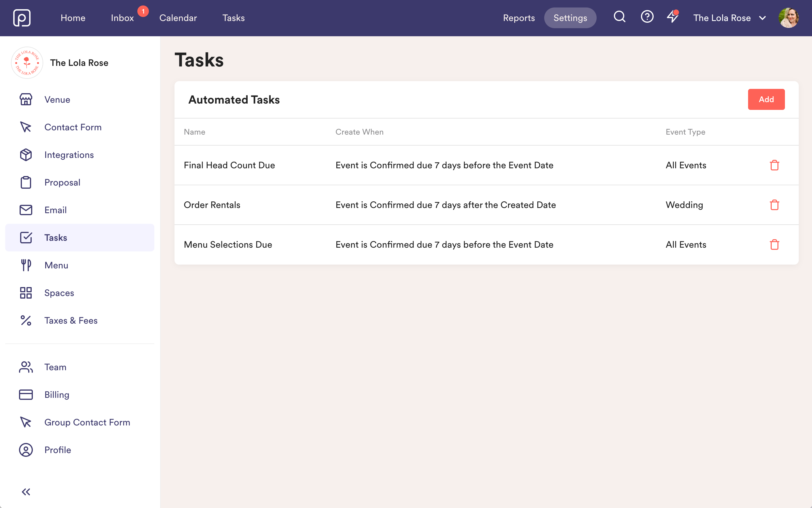
Task: Delete the Order Rentals task
Action: pos(774,205)
